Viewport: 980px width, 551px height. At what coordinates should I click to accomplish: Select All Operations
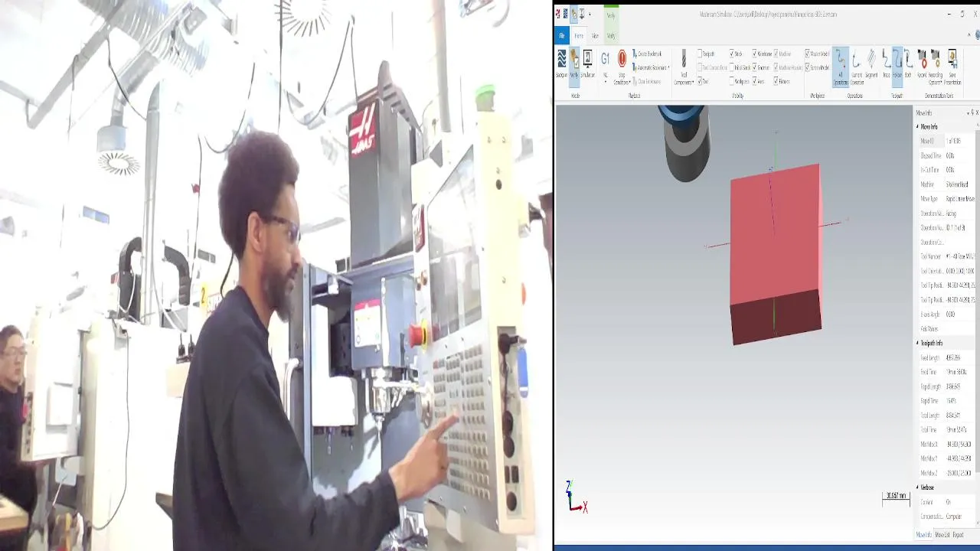pyautogui.click(x=840, y=67)
